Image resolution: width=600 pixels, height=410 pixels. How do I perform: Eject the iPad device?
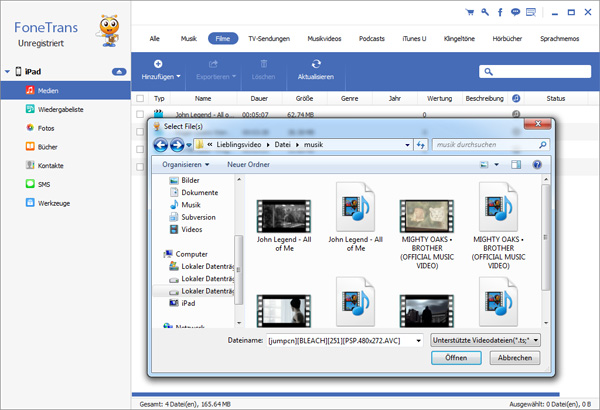(118, 72)
